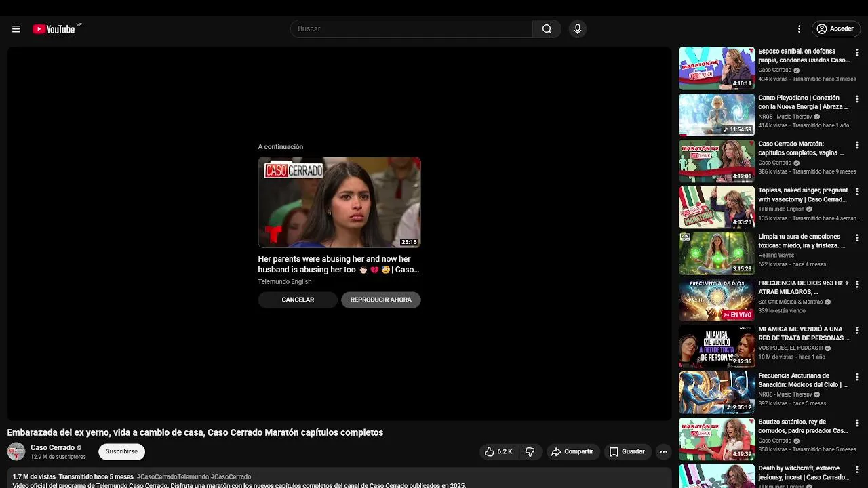Save the video with Guardar

(x=627, y=451)
